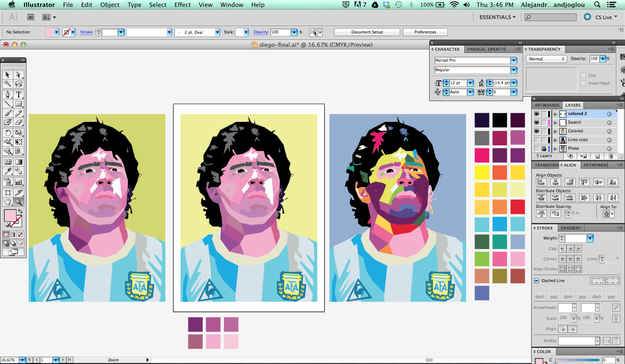Select the Column Graph tool
Viewport: 625px width, 364px height.
coord(18,182)
